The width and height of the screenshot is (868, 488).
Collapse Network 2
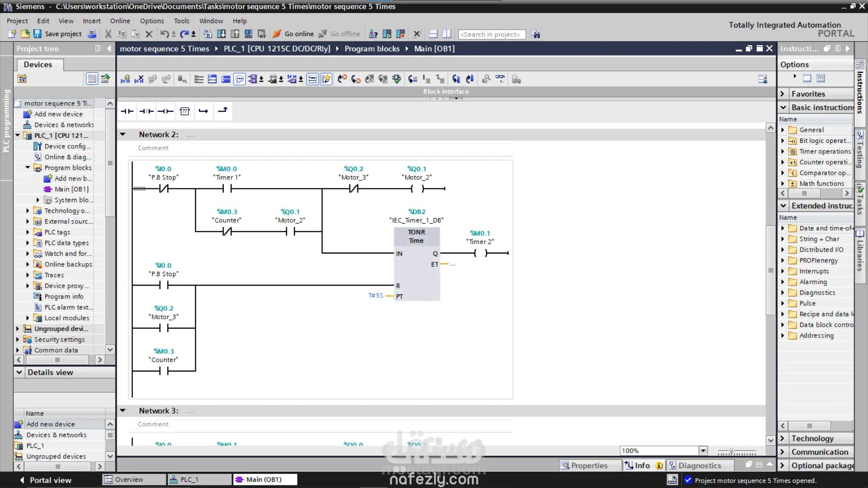coord(123,134)
